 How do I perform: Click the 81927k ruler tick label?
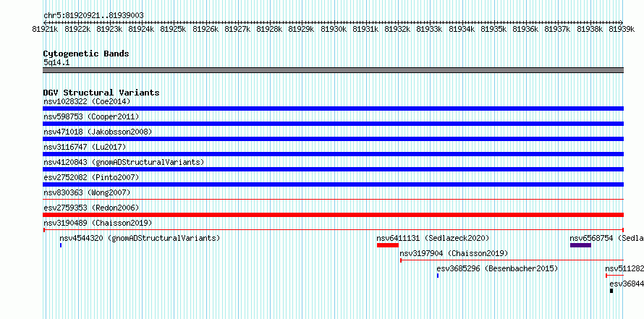(x=238, y=29)
